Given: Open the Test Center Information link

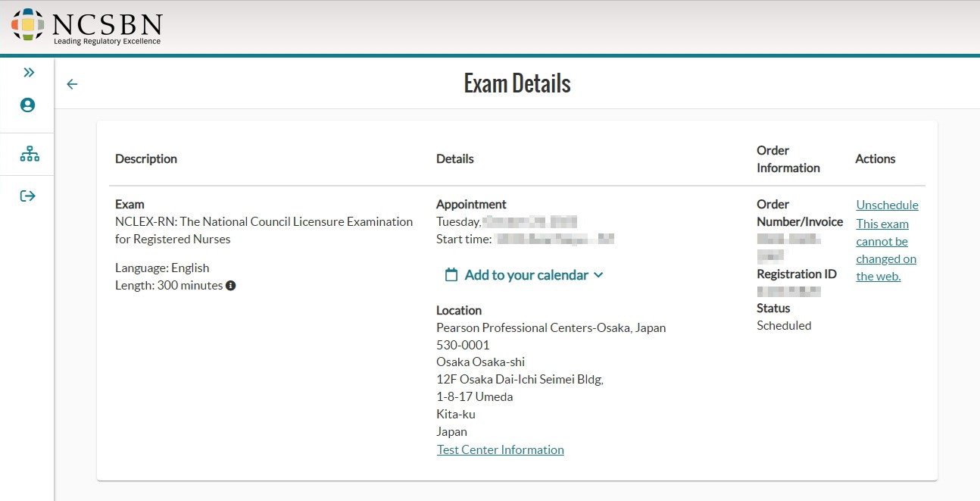Looking at the screenshot, I should [x=501, y=449].
